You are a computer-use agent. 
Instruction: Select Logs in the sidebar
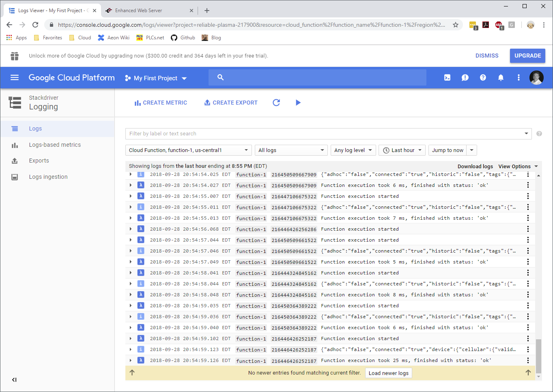(57, 129)
